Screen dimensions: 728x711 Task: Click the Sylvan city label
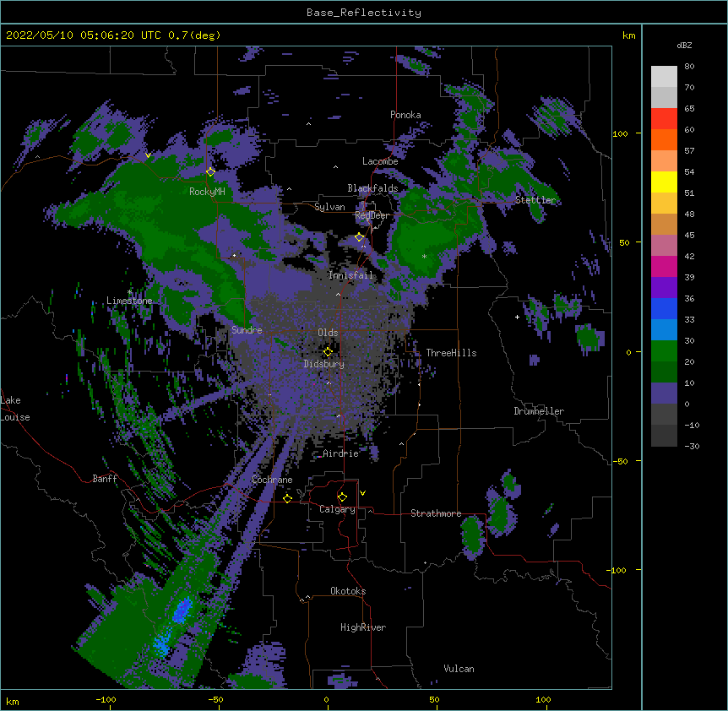point(329,207)
